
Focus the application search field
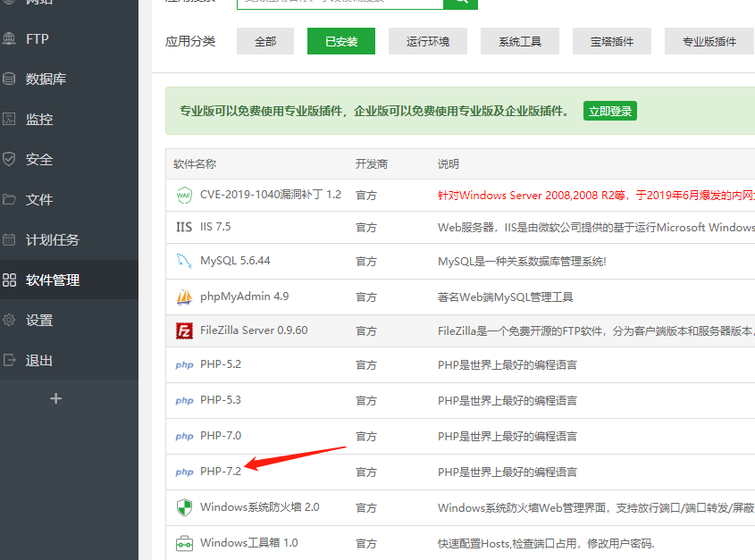pyautogui.click(x=340, y=3)
